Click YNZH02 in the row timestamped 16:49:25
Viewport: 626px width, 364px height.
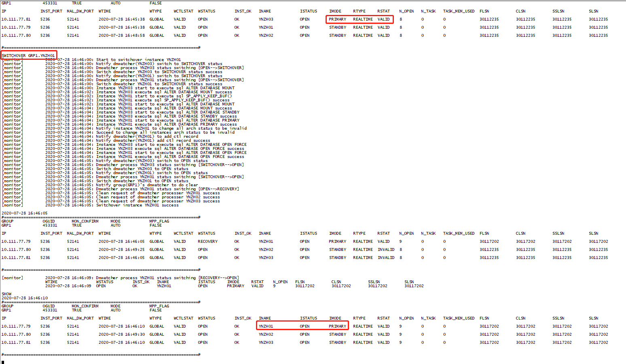click(x=266, y=250)
